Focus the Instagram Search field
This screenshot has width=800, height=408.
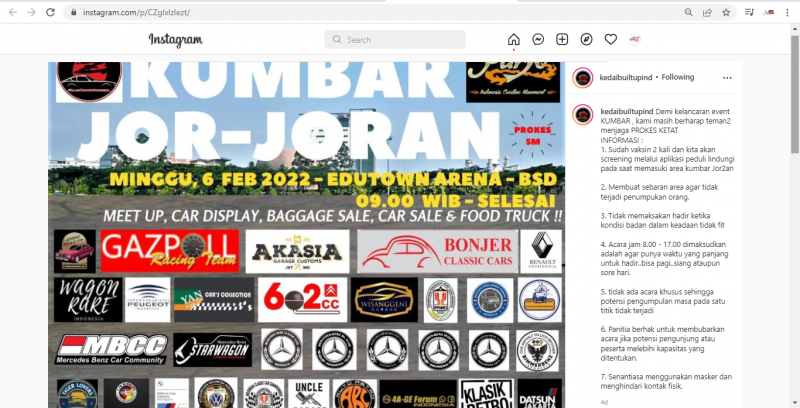(395, 39)
